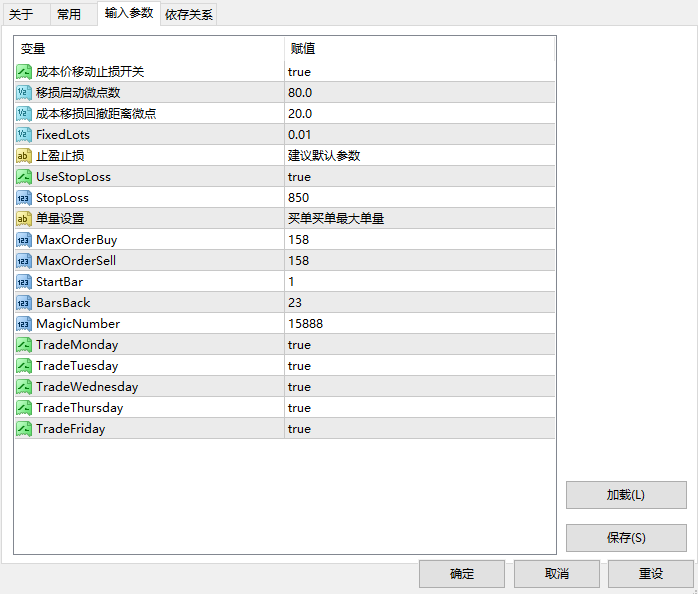This screenshot has height=595, width=698.
Task: Select the 成本价移动止损开关 variable name
Action: pyautogui.click(x=90, y=72)
